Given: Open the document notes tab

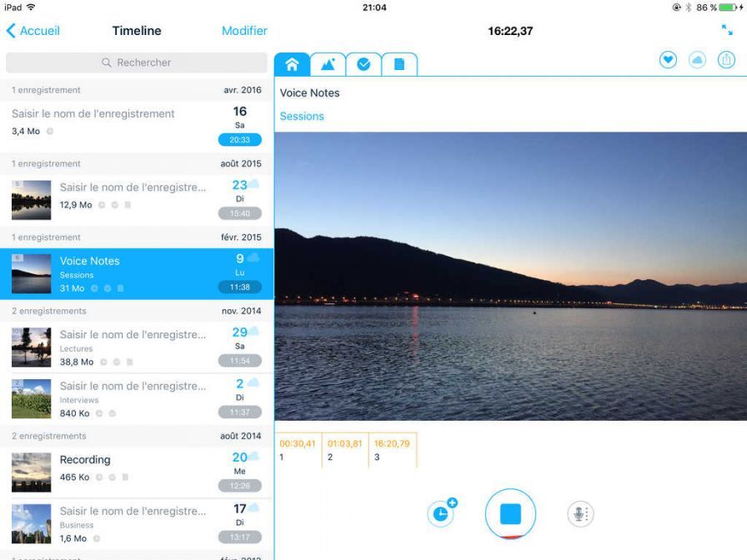Looking at the screenshot, I should [399, 64].
